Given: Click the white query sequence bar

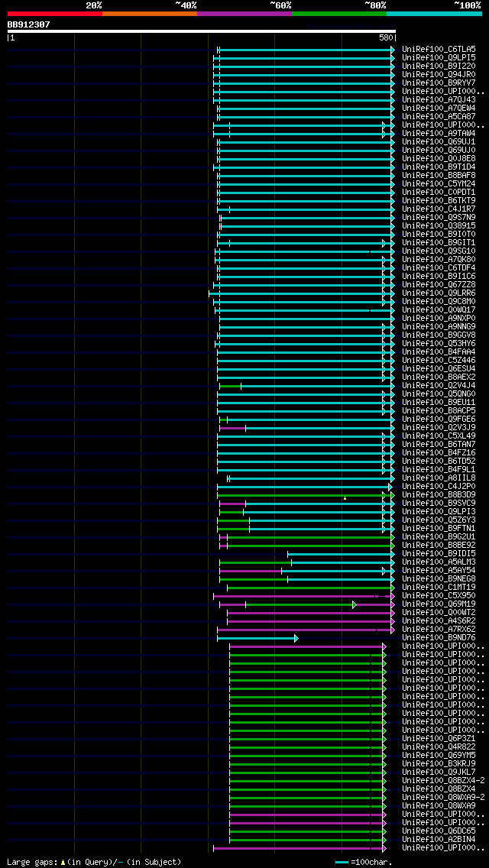Looking at the screenshot, I should point(202,31).
